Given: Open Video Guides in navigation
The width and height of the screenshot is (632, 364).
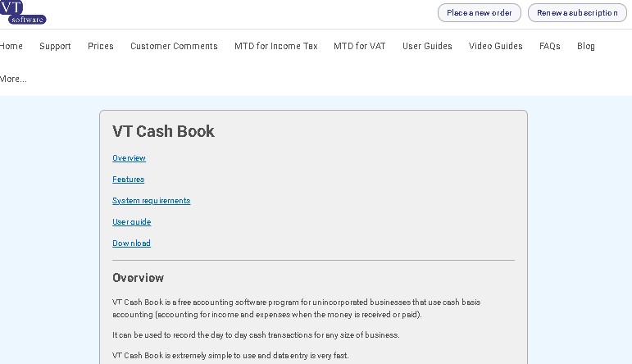Looking at the screenshot, I should [x=496, y=46].
